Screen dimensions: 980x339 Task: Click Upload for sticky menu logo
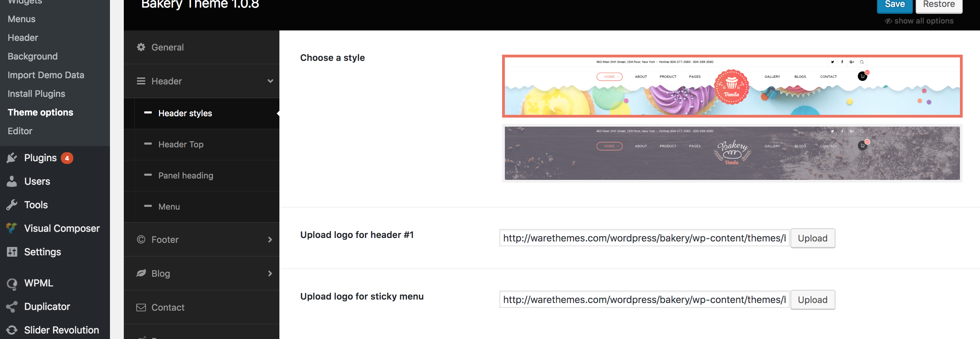tap(813, 300)
